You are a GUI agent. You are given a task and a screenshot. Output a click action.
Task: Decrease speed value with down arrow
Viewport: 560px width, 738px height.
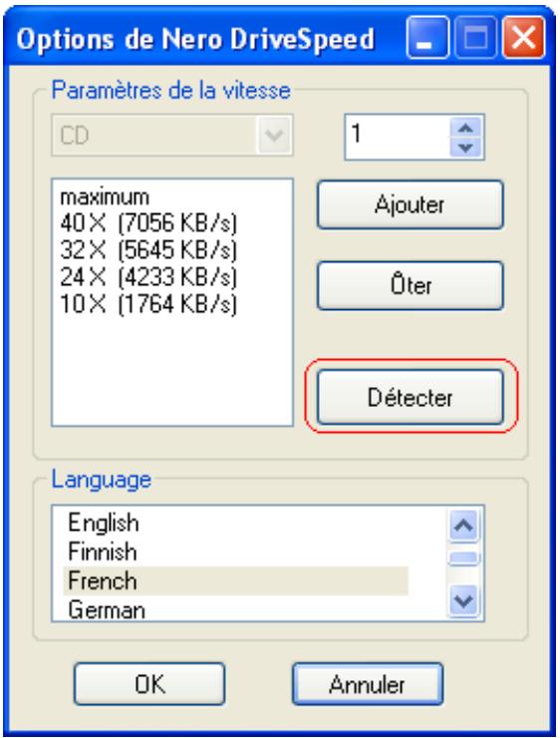pos(465,148)
